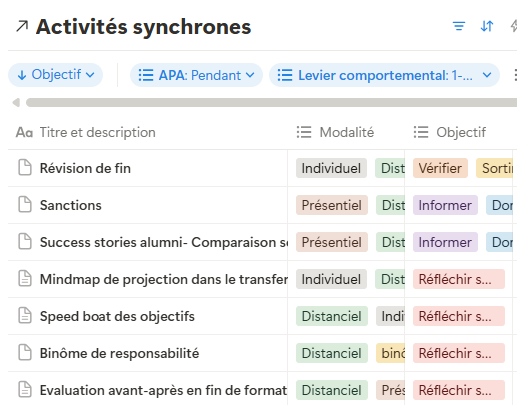Viewport: 517px width, 405px height.
Task: Click Présentiel tag in Success stories row
Action: pos(332,242)
